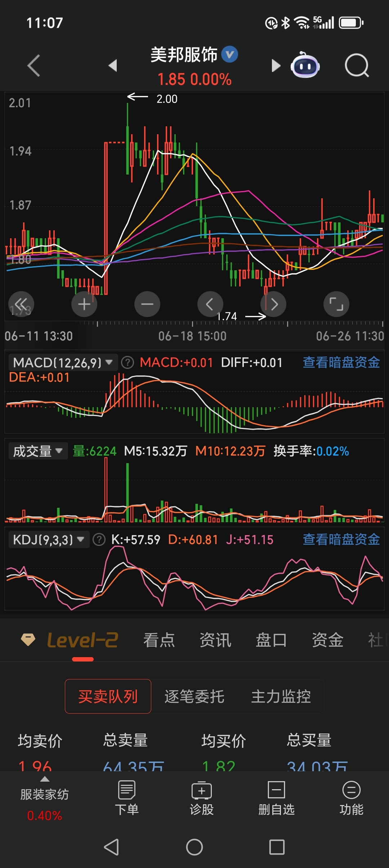Switch to previous stock with left triangle
The width and height of the screenshot is (389, 868).
113,65
